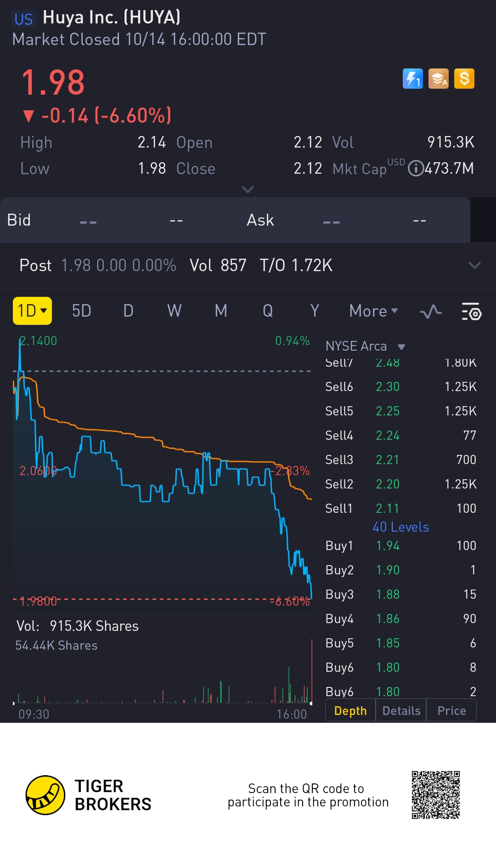Image resolution: width=496 pixels, height=868 pixels.
Task: Tap the Post T/O 1.72K value
Action: [296, 265]
